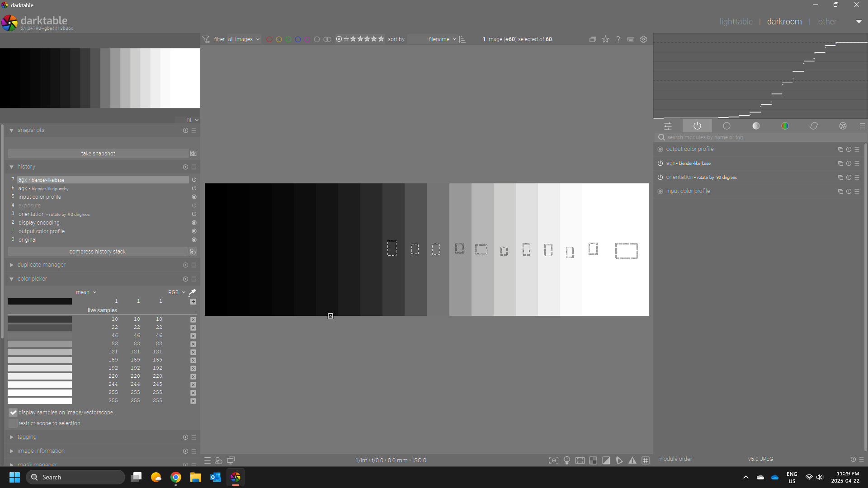Click the take snapshot button

(98, 154)
